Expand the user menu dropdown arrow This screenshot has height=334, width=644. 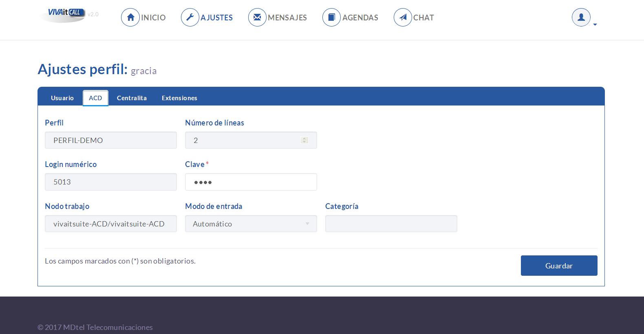tap(595, 25)
